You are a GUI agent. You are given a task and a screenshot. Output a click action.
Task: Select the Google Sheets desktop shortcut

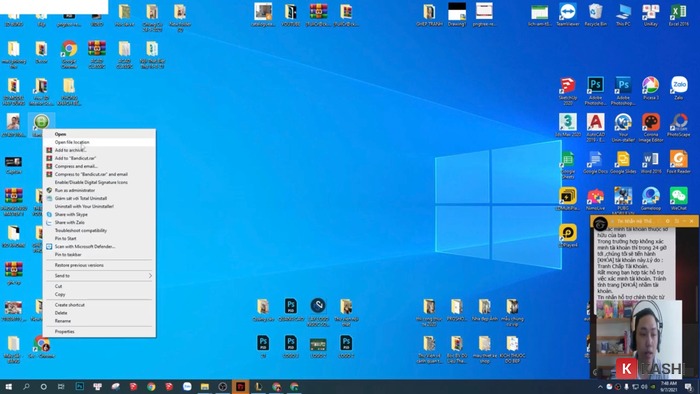click(x=567, y=165)
